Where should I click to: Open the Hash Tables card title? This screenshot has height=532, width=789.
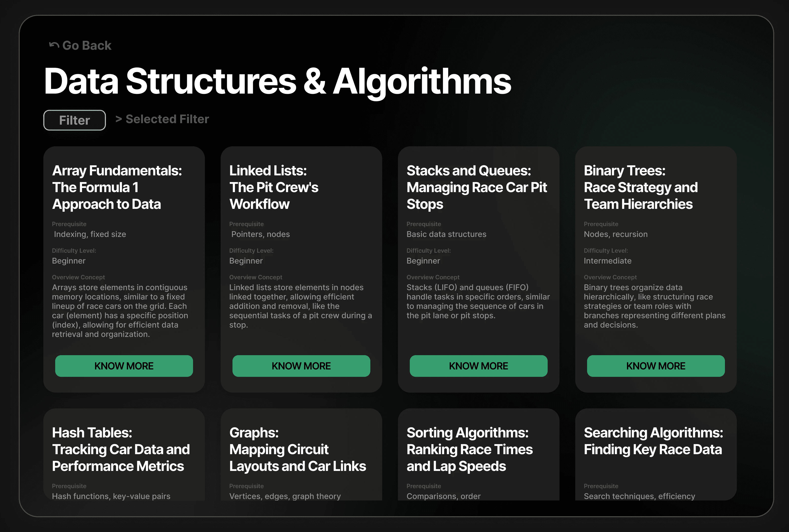coord(120,449)
